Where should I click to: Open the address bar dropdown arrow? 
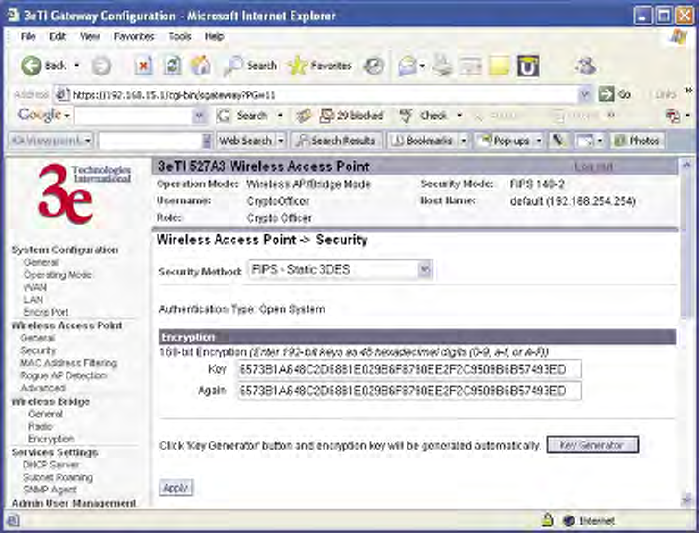coord(584,94)
